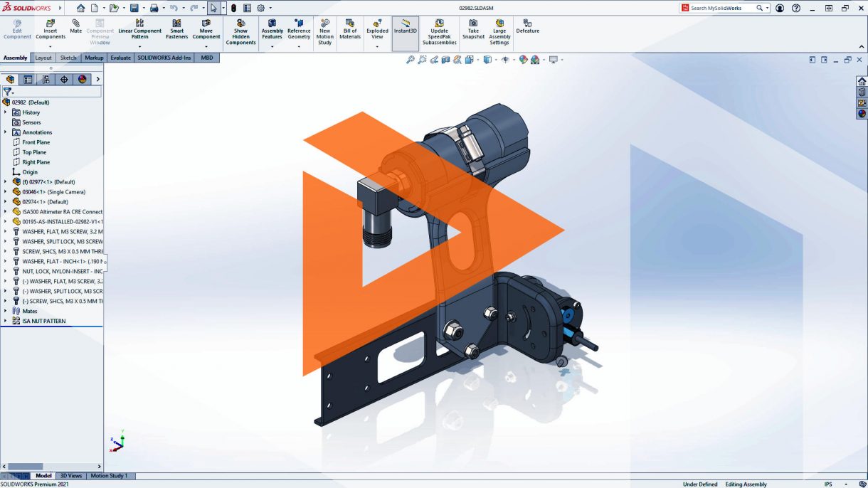Screen dimensions: 868x488
Task: Click the Defeature tool
Action: (527, 26)
